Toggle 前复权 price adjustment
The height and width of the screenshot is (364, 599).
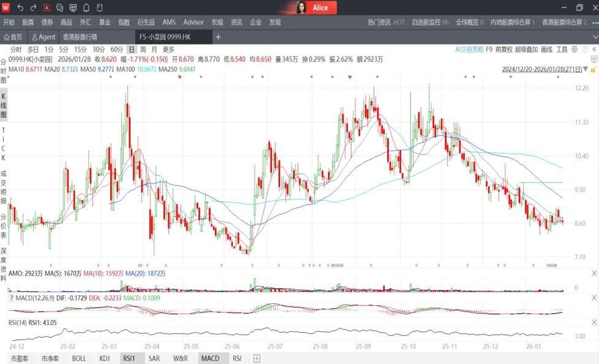tap(504, 50)
